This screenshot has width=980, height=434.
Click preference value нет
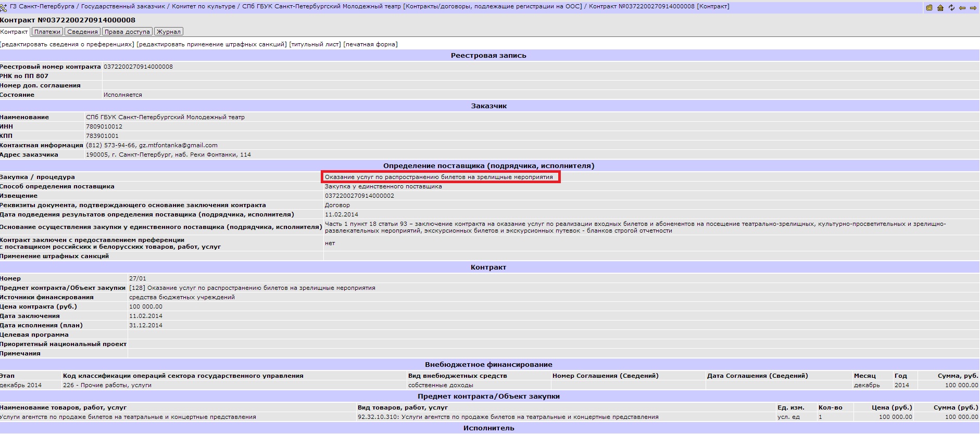click(x=330, y=243)
